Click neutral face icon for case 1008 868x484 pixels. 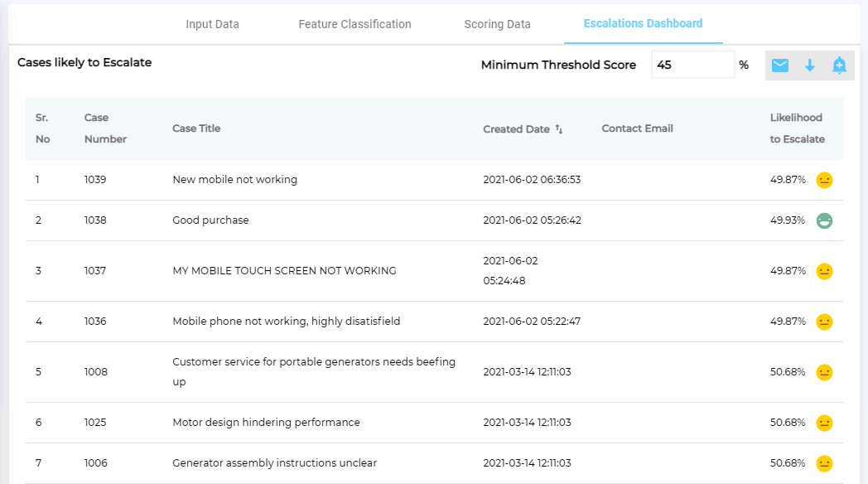pyautogui.click(x=824, y=372)
